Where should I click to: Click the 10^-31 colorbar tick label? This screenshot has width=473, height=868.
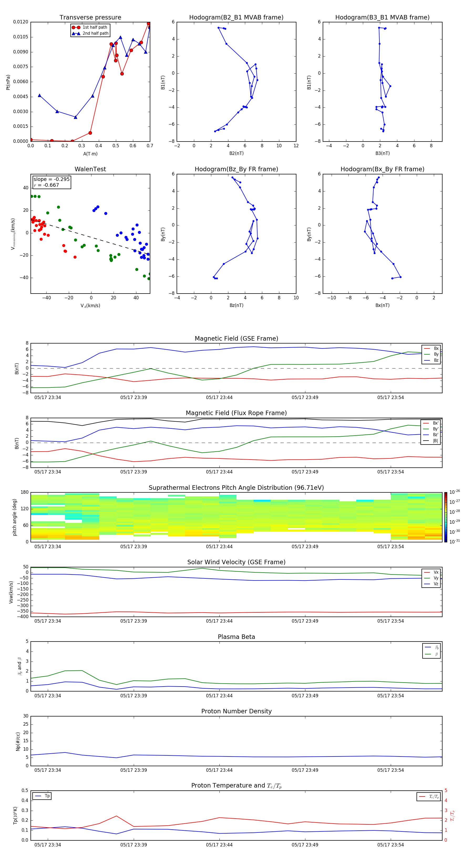click(x=455, y=542)
